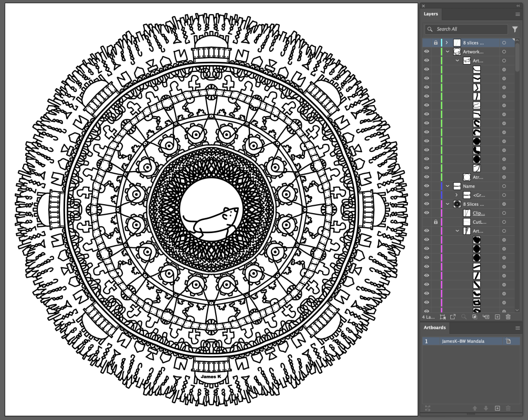Click Collect for Export icon in Layers panel
The width and height of the screenshot is (528, 420).
pos(452,317)
